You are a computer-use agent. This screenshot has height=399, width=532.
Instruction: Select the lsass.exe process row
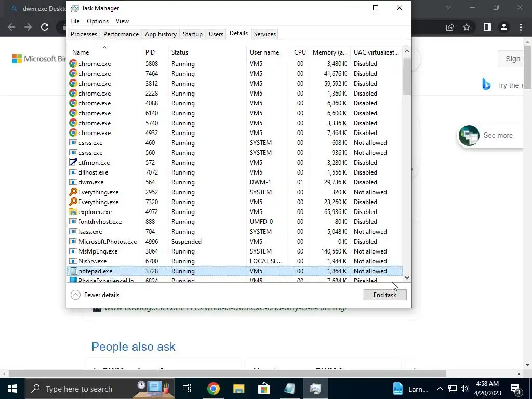[235, 232]
